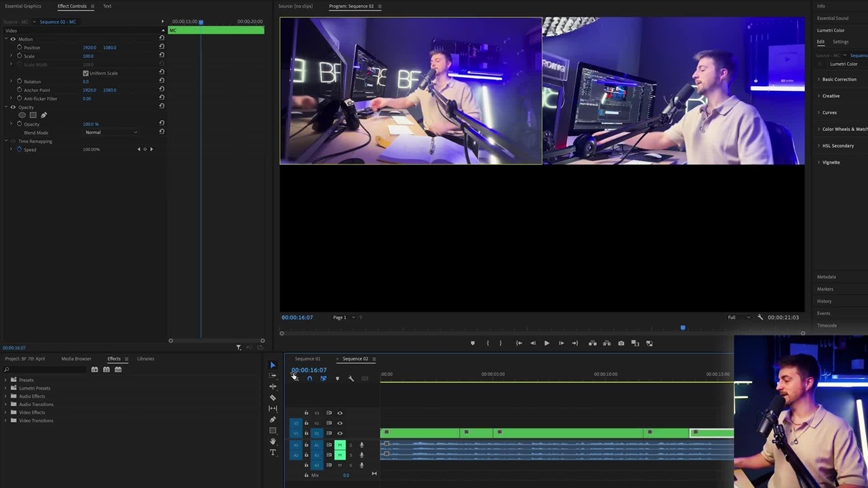868x488 pixels.
Task: Play the program monitor sequence
Action: click(x=547, y=344)
